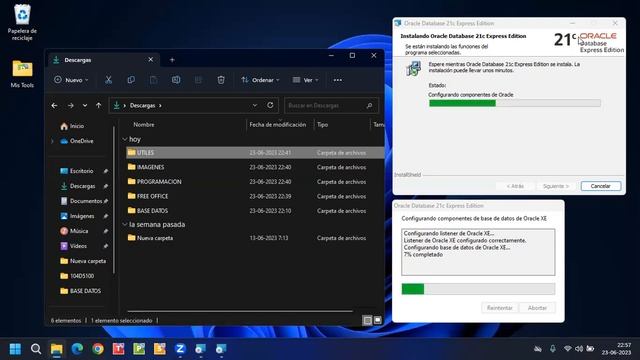The image size is (640, 360).
Task: Click the Rename icon in Explorer toolbar
Action: click(x=176, y=80)
